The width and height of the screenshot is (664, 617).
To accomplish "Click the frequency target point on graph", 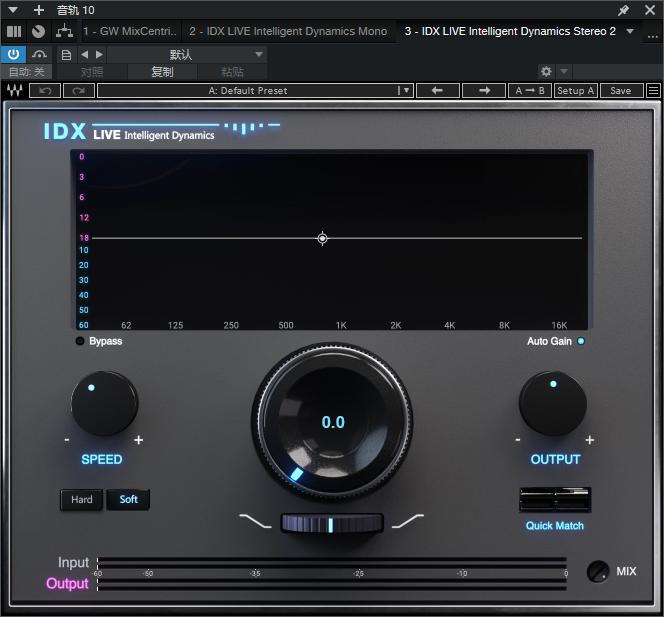I will click(x=322, y=238).
